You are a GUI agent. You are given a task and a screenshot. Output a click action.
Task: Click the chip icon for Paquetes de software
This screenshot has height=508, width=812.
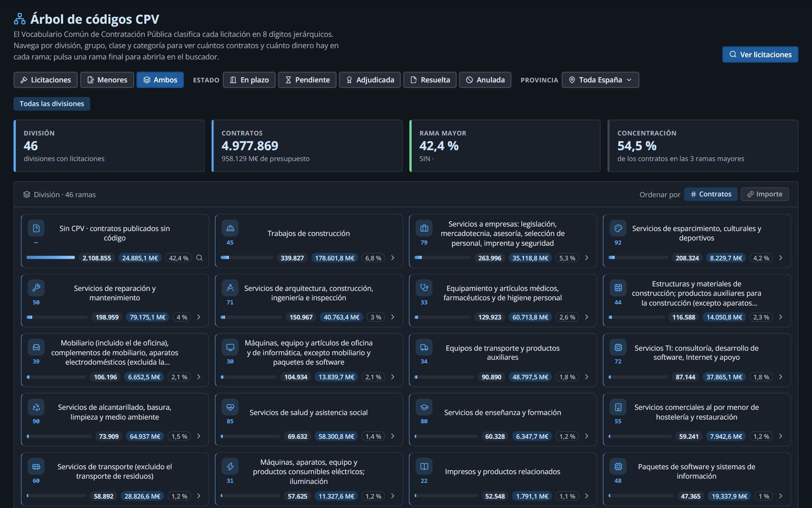click(618, 467)
